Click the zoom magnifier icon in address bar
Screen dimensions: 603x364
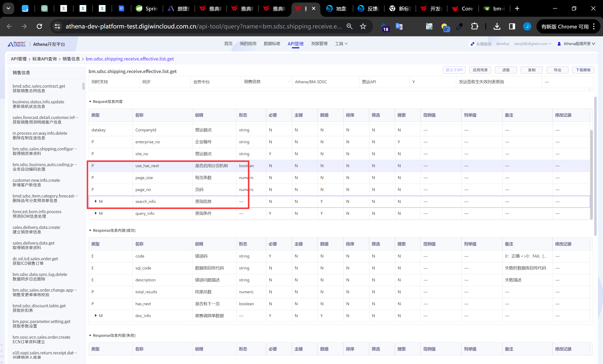tap(349, 26)
